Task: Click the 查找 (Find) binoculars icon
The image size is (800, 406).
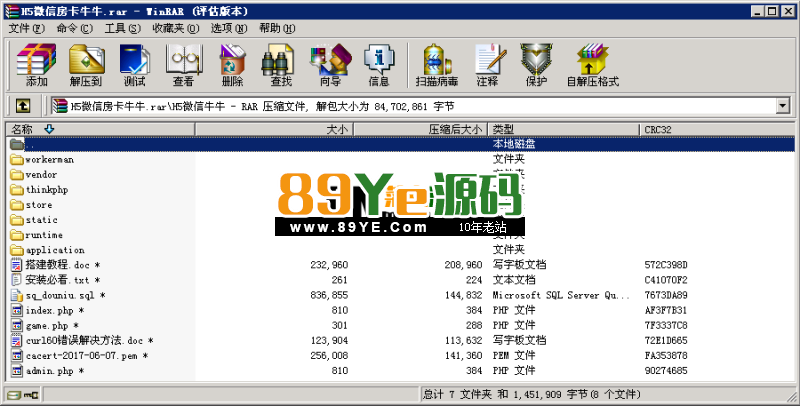Action: tap(279, 59)
